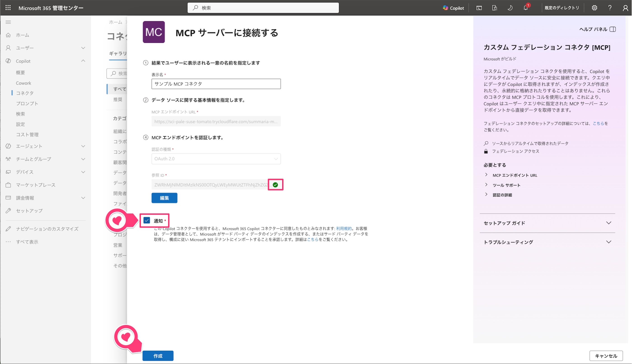Click the 参照 ID field

pos(216,185)
